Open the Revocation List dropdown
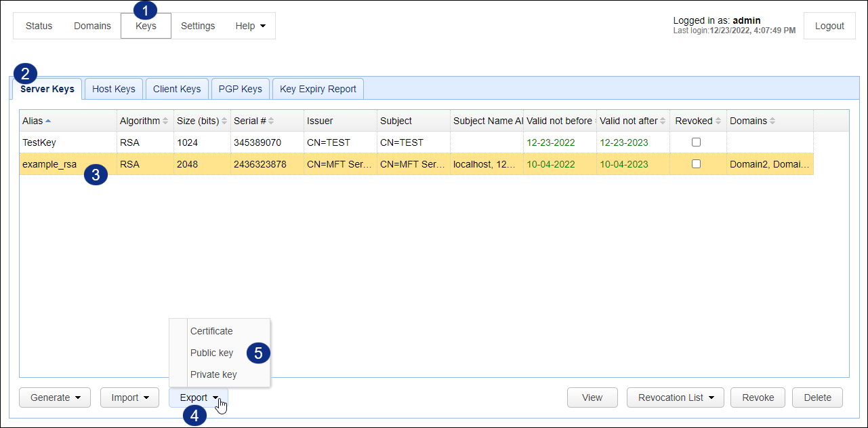 [675, 397]
